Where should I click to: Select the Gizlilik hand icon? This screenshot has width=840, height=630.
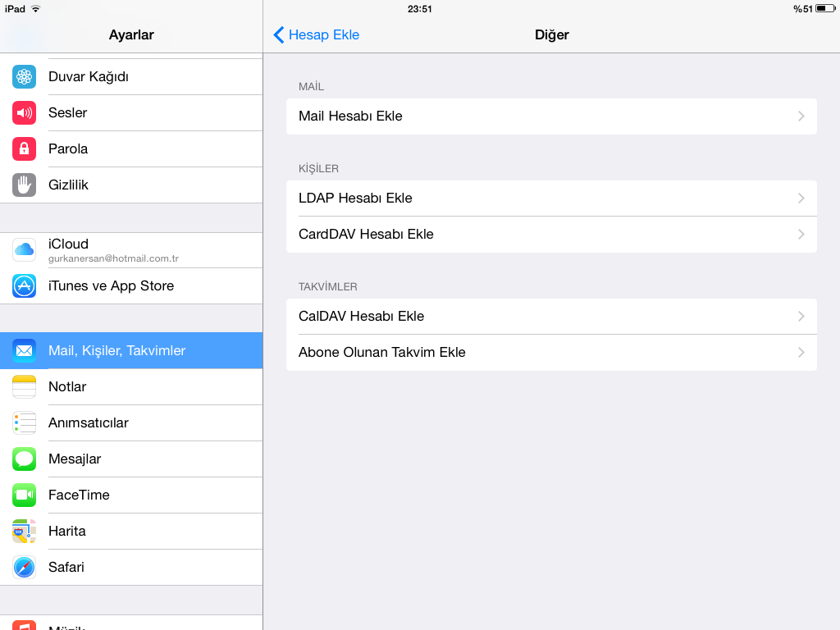pos(24,185)
